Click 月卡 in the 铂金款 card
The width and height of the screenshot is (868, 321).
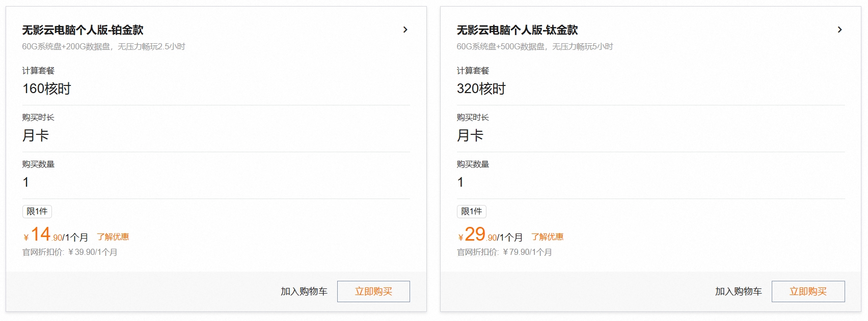pos(35,135)
